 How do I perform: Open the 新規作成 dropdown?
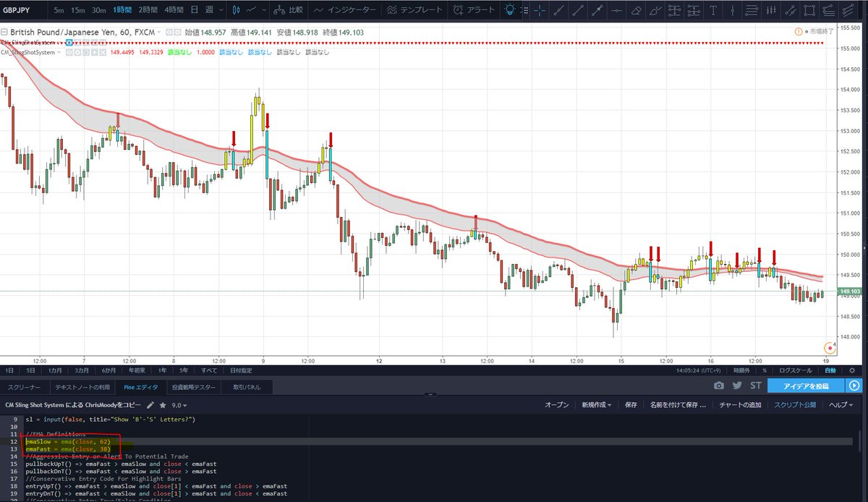click(597, 405)
